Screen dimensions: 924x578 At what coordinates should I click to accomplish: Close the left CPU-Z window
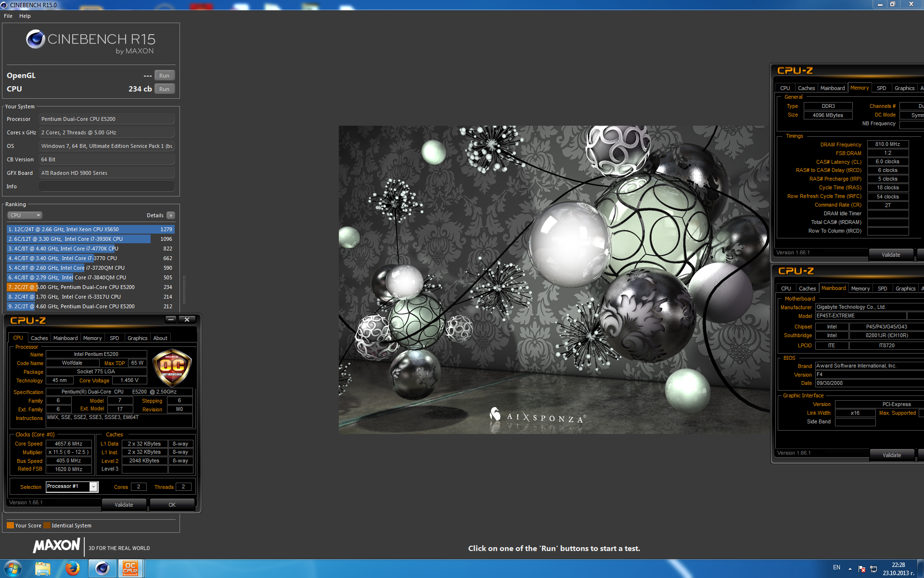point(187,319)
